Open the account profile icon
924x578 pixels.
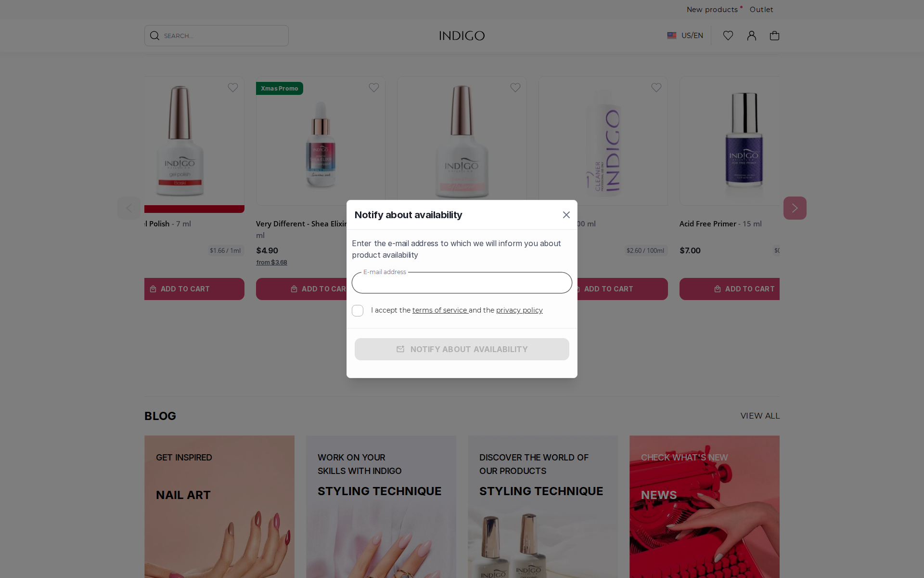click(751, 35)
